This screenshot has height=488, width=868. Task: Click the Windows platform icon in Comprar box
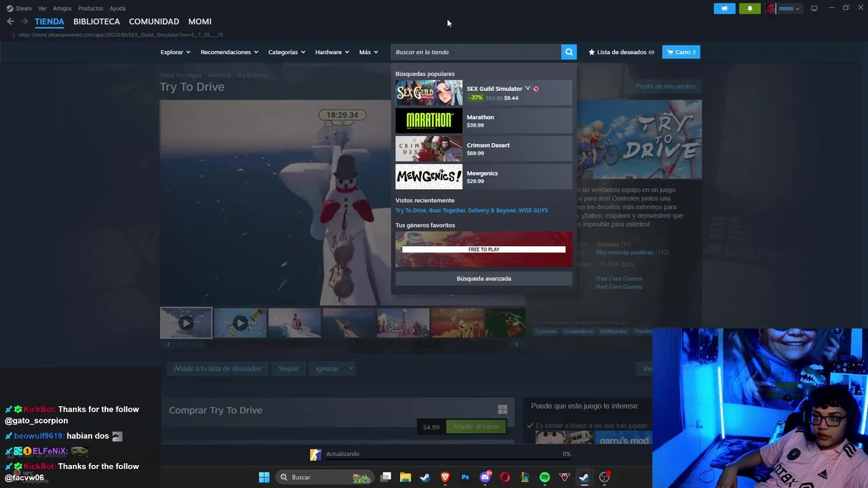coord(502,409)
